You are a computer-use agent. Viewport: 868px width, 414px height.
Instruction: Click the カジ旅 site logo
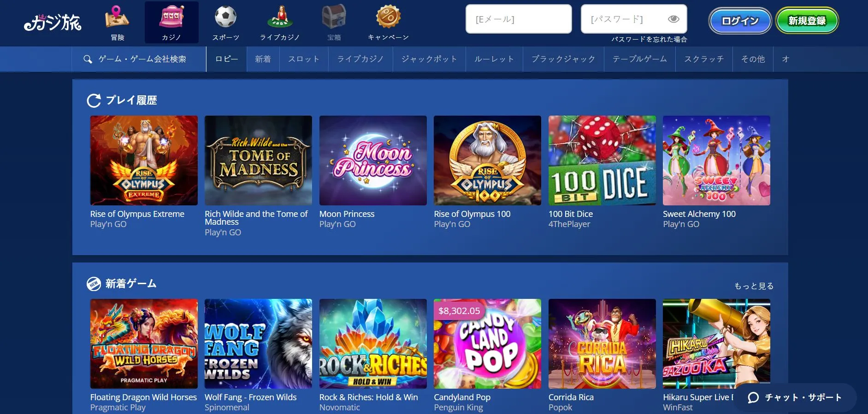coord(53,22)
